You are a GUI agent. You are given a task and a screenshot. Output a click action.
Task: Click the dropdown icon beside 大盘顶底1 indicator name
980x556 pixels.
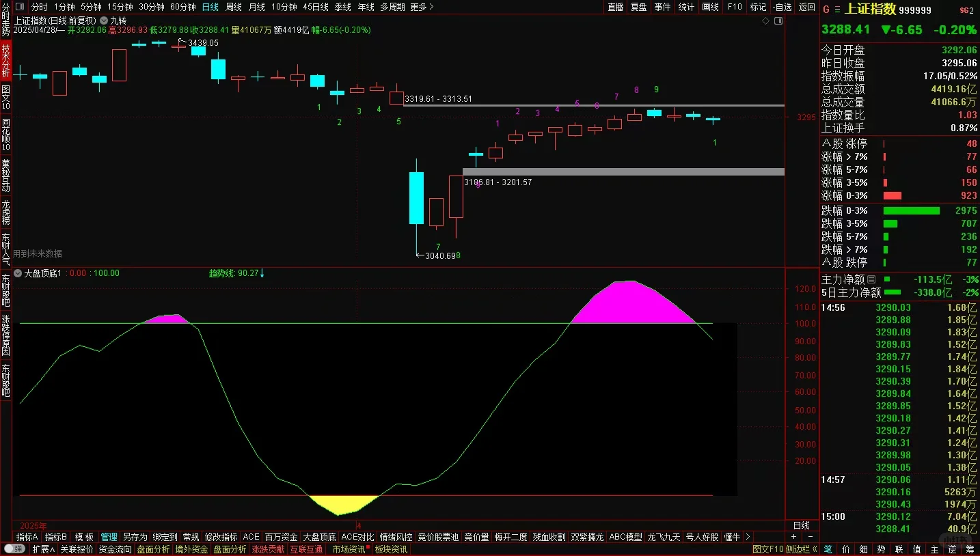click(18, 273)
